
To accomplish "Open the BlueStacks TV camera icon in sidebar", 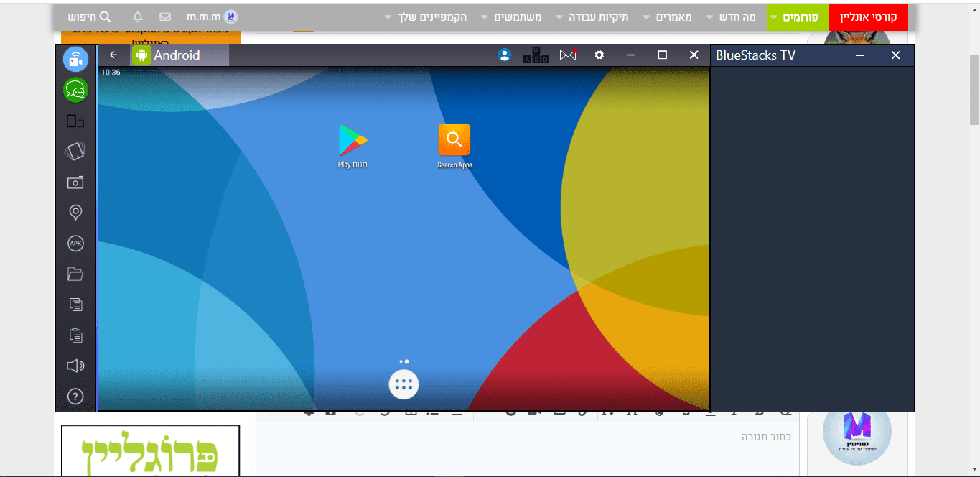I will tap(75, 59).
